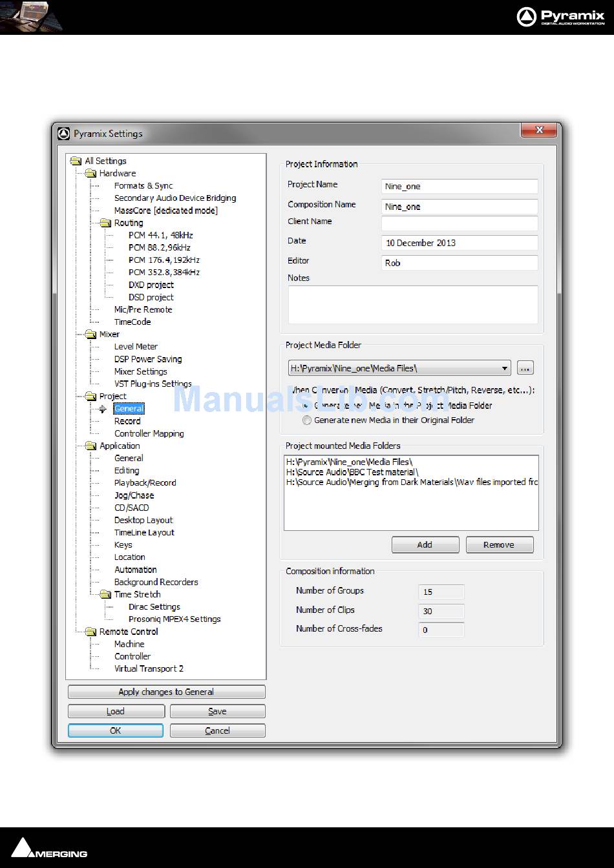Screen dimensions: 614x868
Task: Open VST Plug-ins Settings
Action: point(153,384)
